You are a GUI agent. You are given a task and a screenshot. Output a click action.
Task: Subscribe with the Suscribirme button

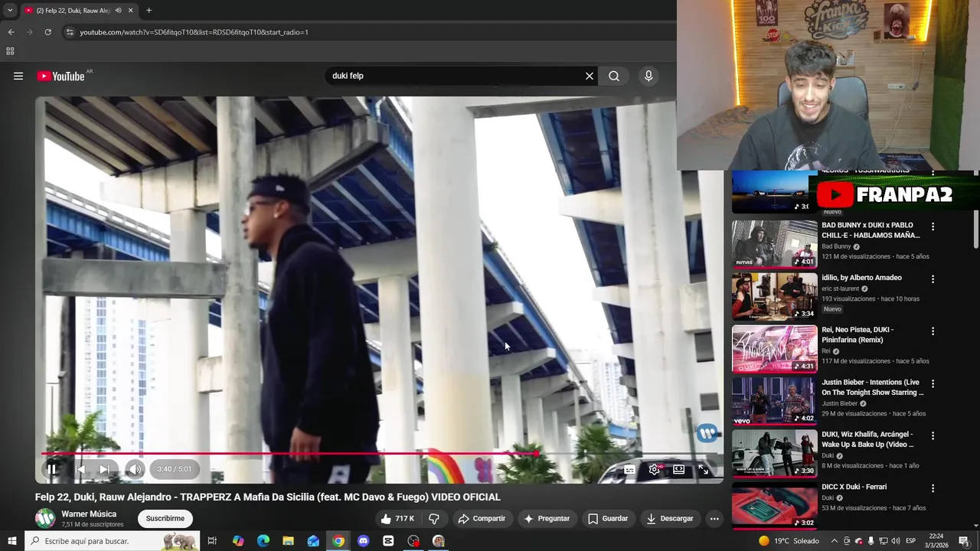tap(165, 518)
